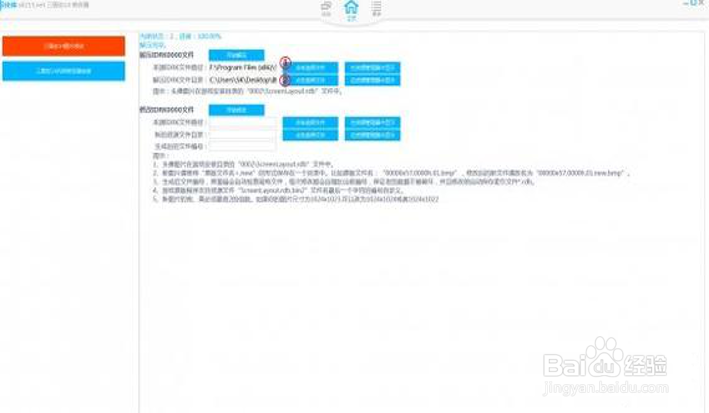Viewport: 709px width, 413px height.
Task: Focus the third empty field in the lower section
Action: (243, 146)
